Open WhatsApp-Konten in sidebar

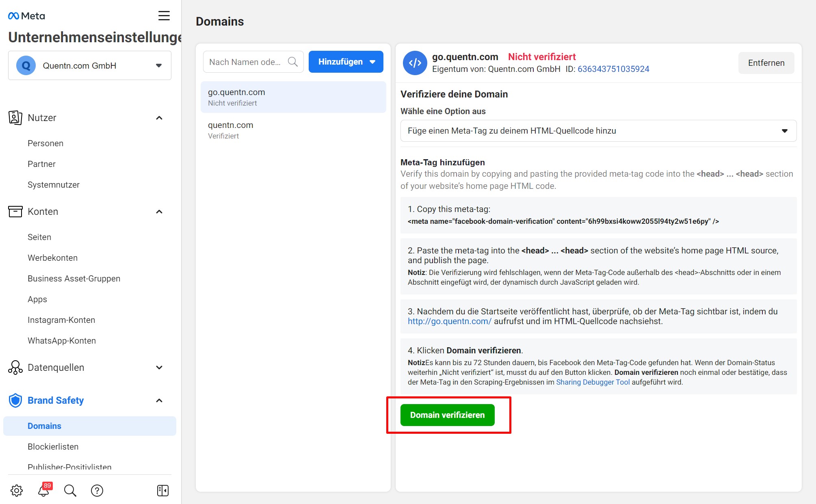coord(62,341)
